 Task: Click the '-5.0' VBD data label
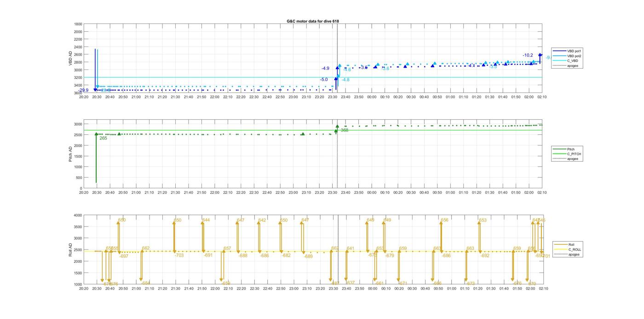pos(324,80)
